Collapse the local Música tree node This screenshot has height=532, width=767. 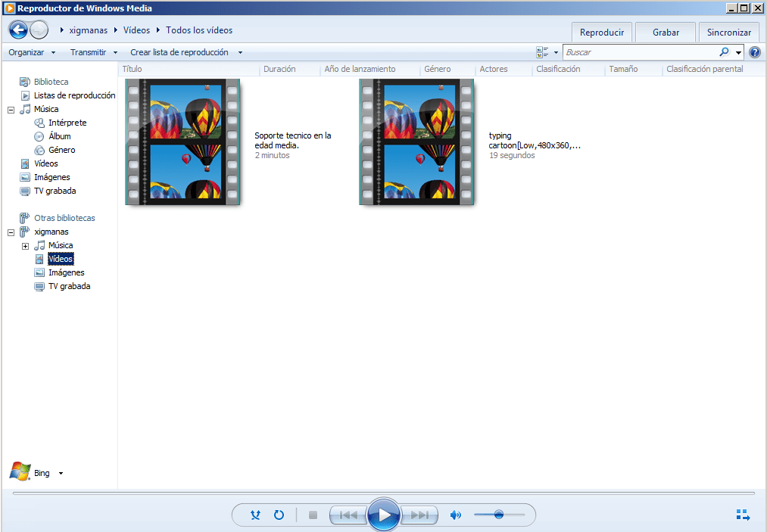(11, 110)
